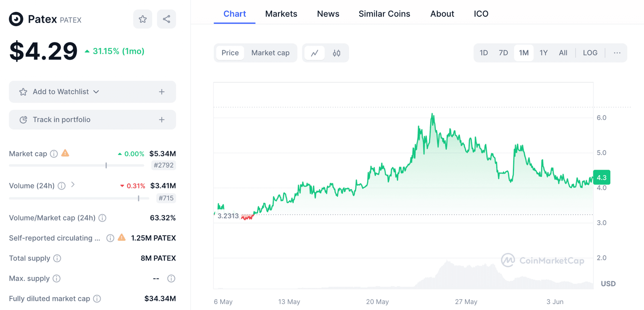Select the All time range button
The image size is (644, 310).
[563, 53]
